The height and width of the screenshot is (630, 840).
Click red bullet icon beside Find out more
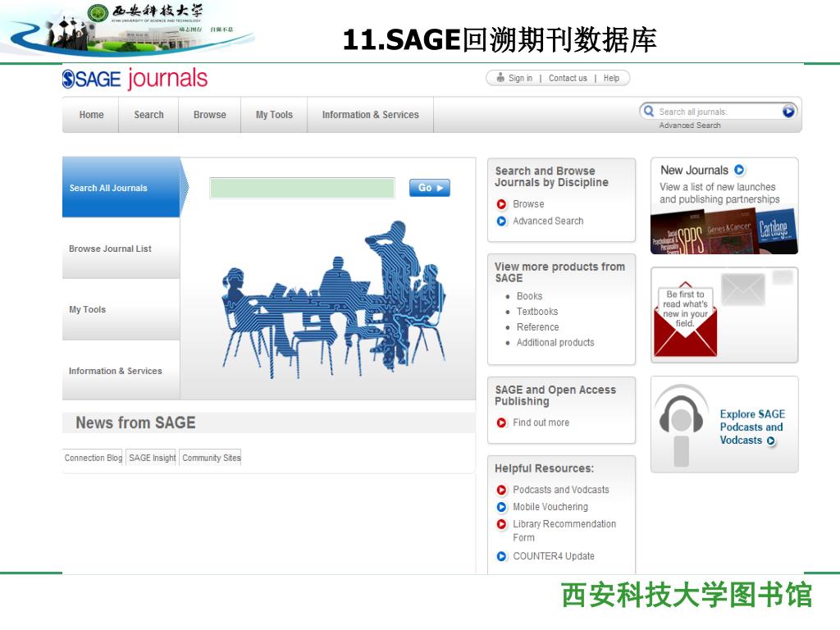(501, 422)
